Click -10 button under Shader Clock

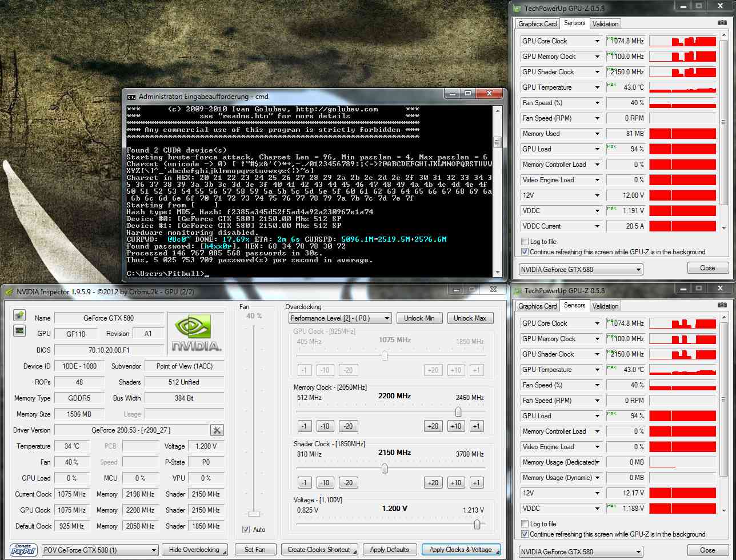[x=326, y=483]
